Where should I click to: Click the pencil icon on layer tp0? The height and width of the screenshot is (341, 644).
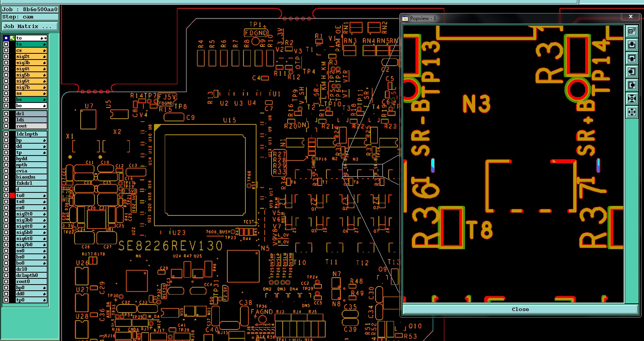45,300
